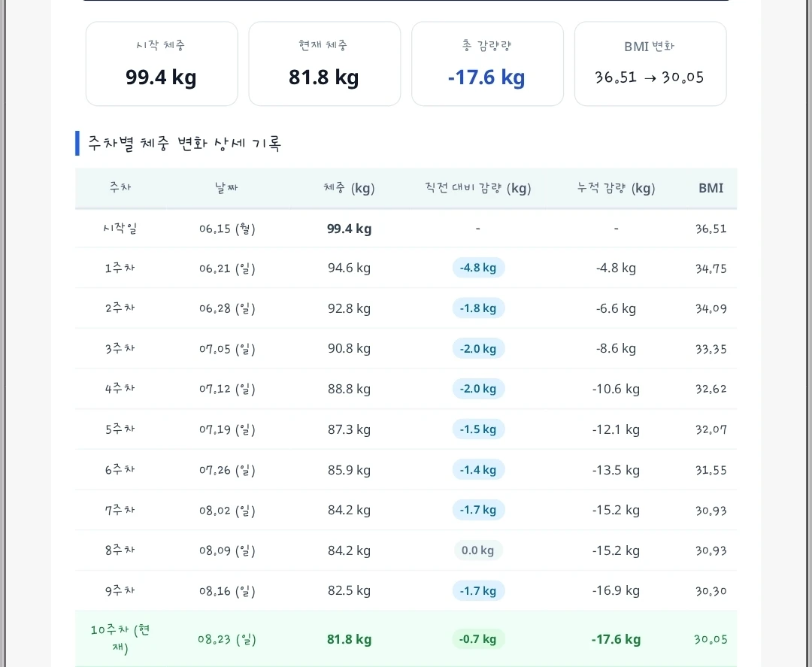The height and width of the screenshot is (667, 812).
Task: Sort by the 날짜 column header
Action: 226,187
